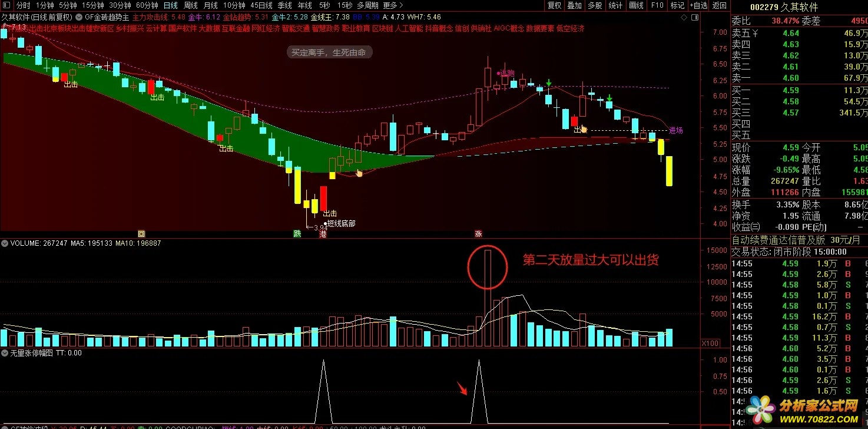Click the 多股 multi-stock button
Image resolution: width=868 pixels, height=429 pixels.
click(x=595, y=5)
